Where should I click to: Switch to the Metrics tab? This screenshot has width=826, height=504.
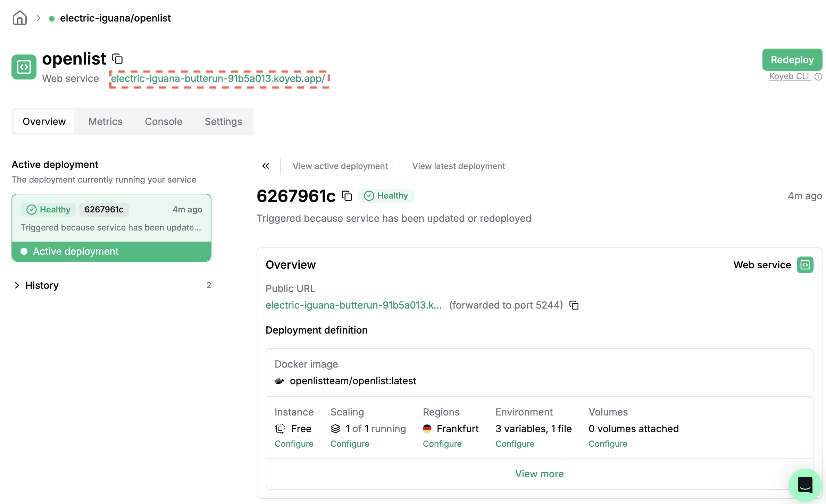(105, 121)
